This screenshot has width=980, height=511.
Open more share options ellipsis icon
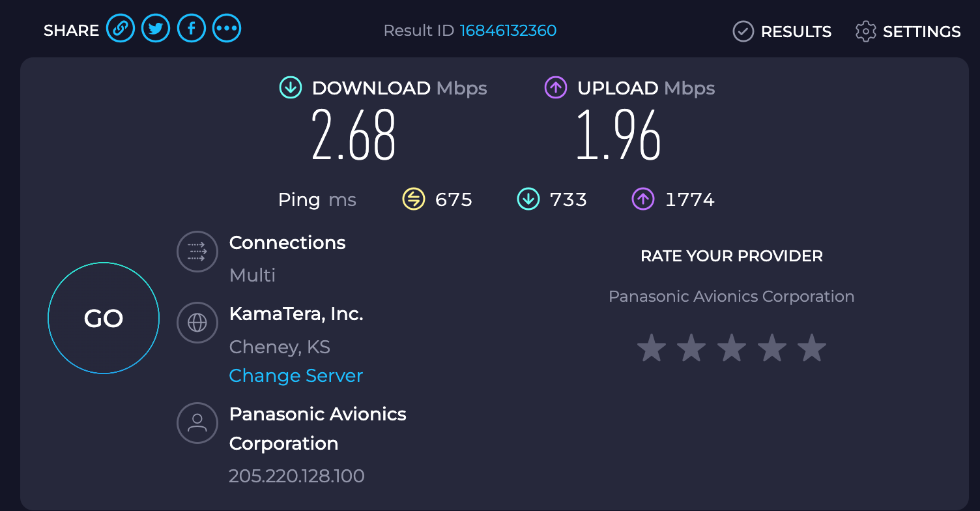click(227, 29)
